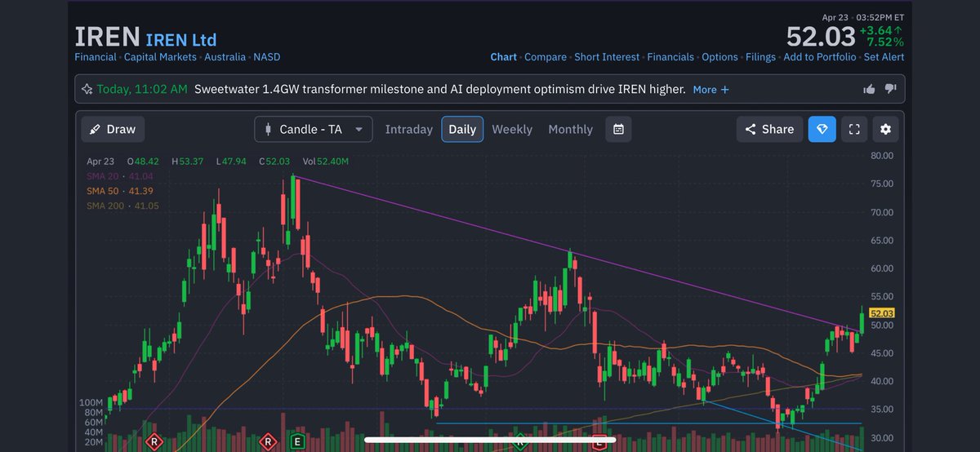Click the yellow 52.03 current price tag

tap(883, 313)
